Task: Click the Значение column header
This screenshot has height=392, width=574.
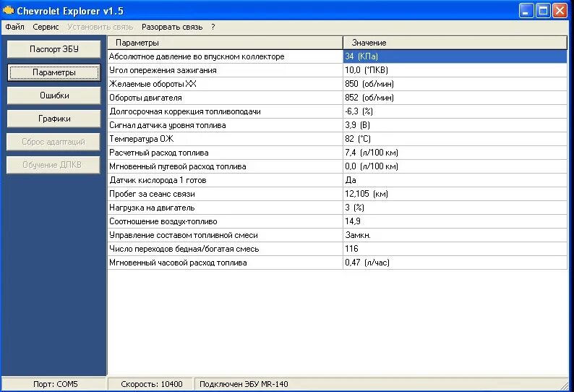Action: (x=455, y=43)
